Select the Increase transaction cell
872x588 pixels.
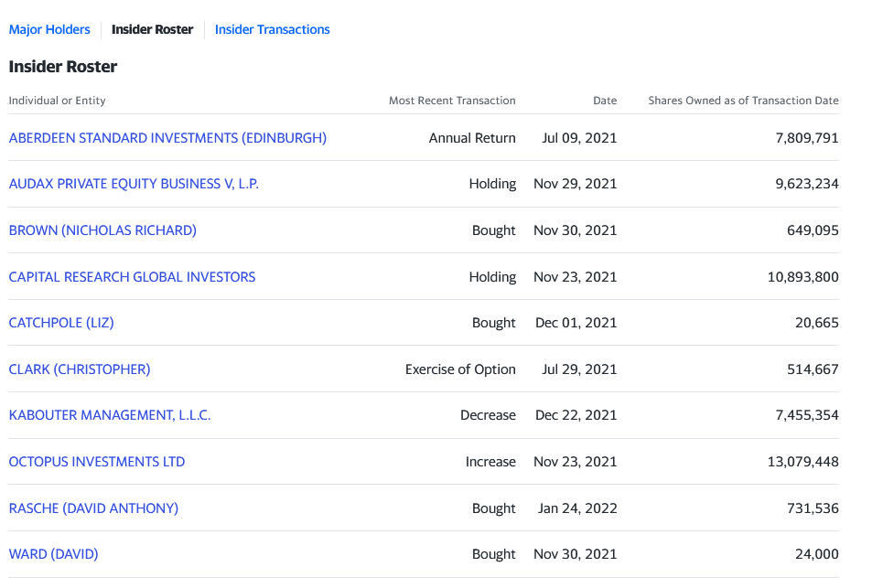(490, 462)
